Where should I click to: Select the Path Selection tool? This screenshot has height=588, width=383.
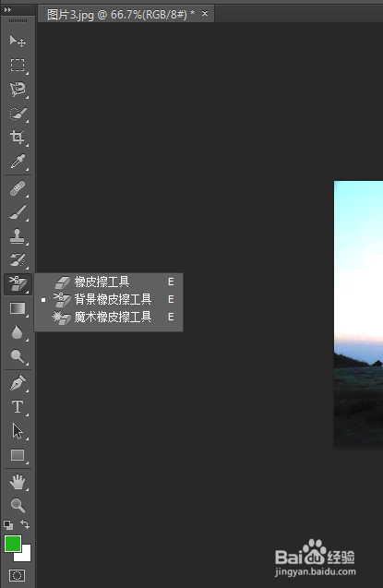click(18, 431)
